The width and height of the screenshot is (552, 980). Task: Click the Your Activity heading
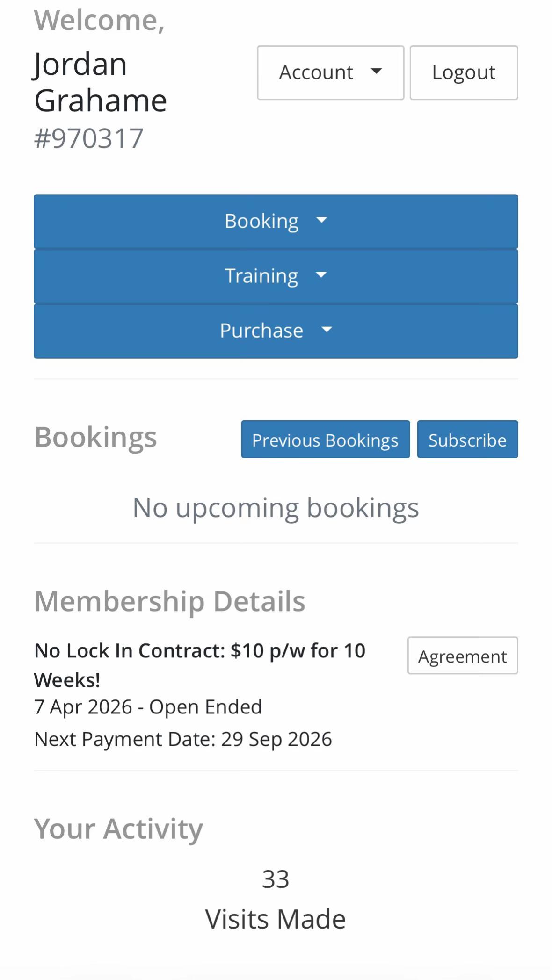point(118,829)
